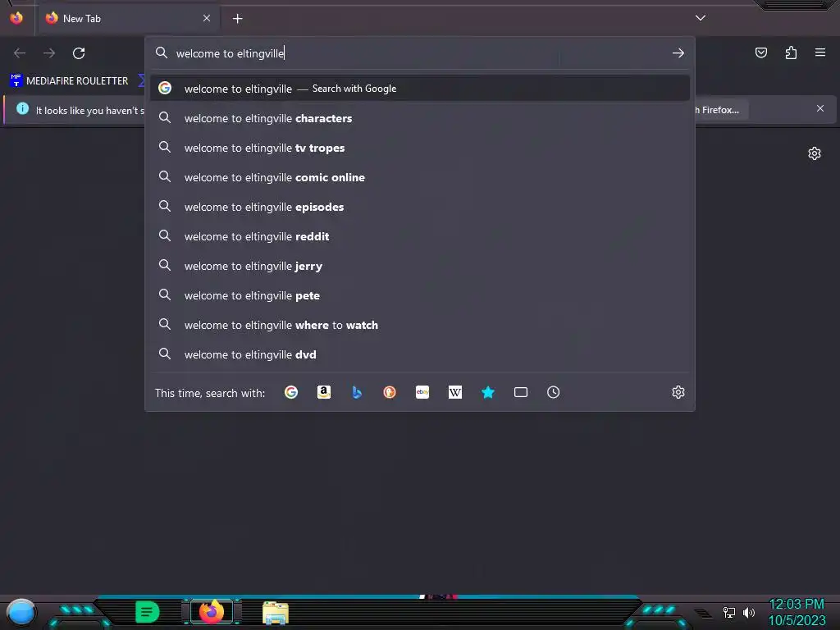The height and width of the screenshot is (630, 840).
Task: Open network icon in system tray
Action: coord(729,612)
